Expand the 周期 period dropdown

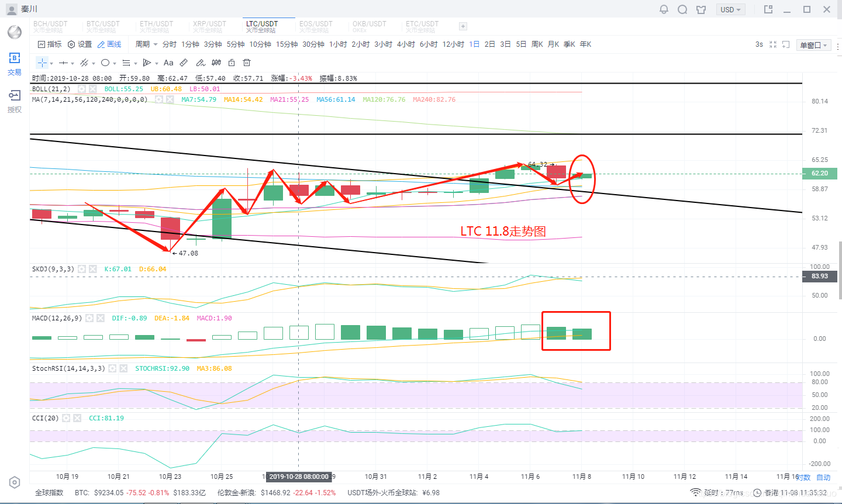146,44
